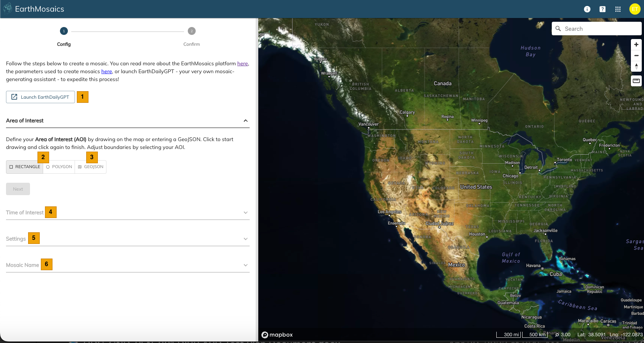Click Detroit on the map
This screenshot has width=644, height=343.
pos(531,167)
